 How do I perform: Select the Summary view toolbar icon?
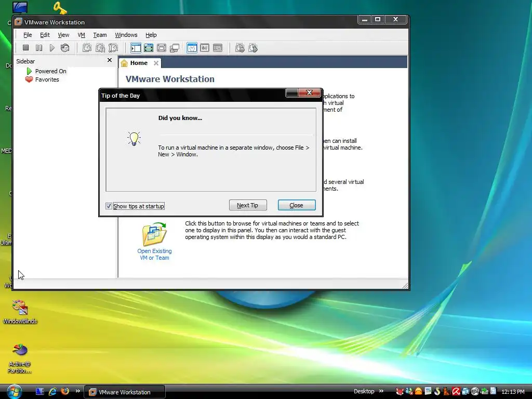point(192,48)
